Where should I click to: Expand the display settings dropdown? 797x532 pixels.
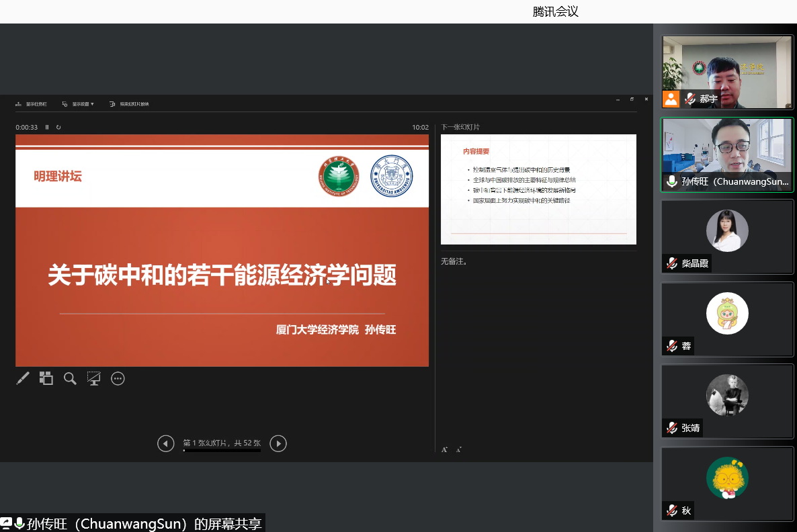pos(78,104)
